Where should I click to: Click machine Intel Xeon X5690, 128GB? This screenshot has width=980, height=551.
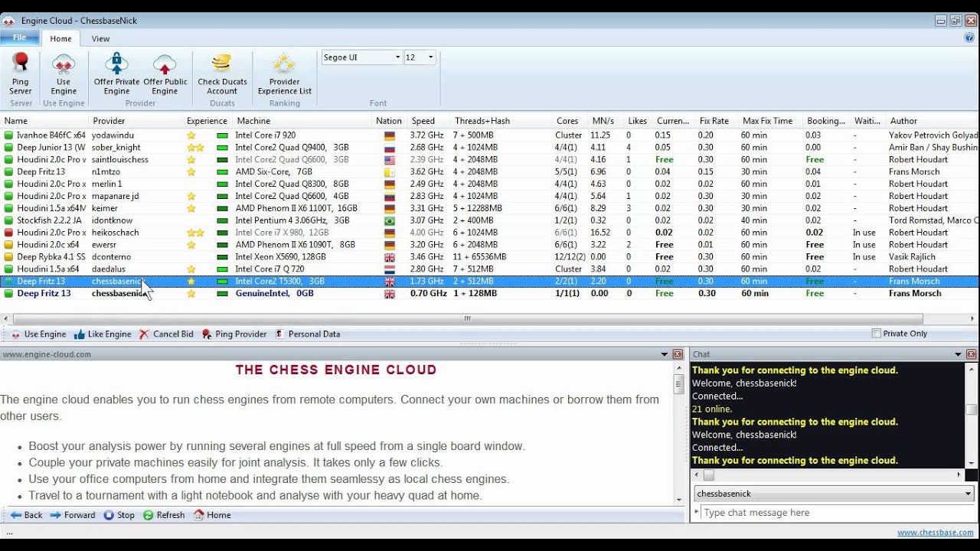click(282, 257)
